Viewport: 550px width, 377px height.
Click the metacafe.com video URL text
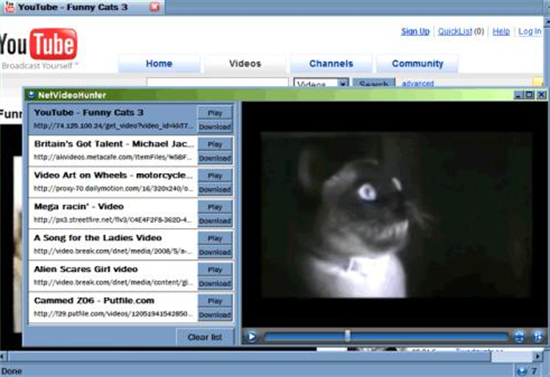[113, 157]
